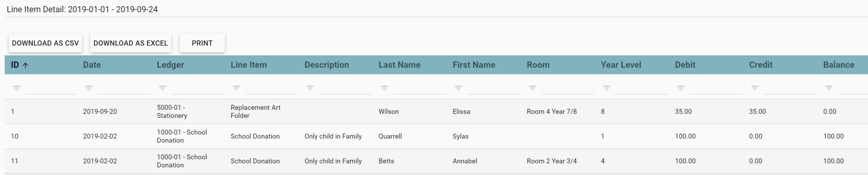The height and width of the screenshot is (175, 868).
Task: Sort the table by Date header
Action: 92,65
